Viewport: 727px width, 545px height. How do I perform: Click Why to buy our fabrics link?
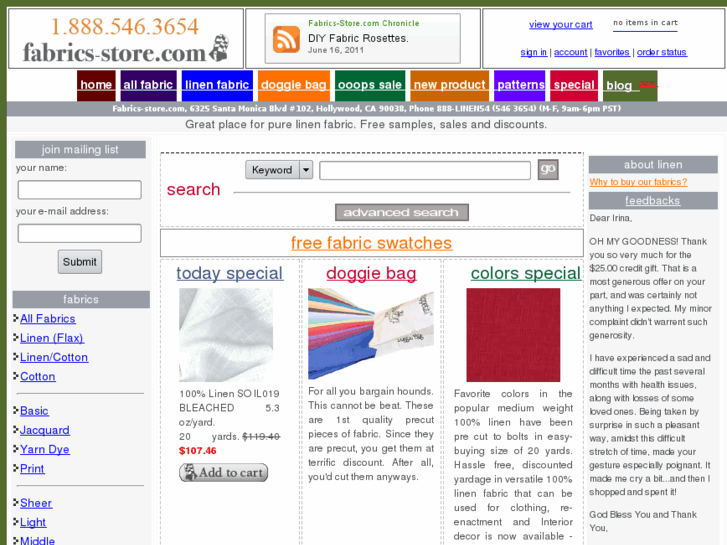click(x=638, y=182)
